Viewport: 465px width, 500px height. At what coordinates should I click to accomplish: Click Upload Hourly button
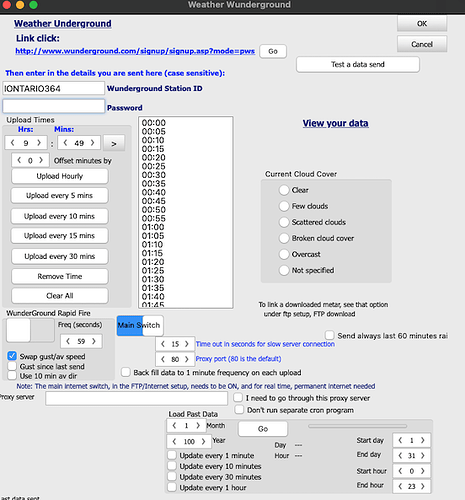(60, 176)
